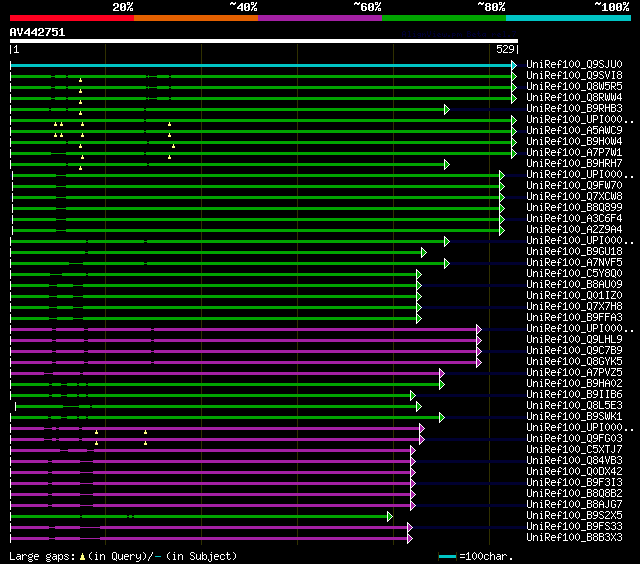Viewport: 640px width, 564px height.
Task: Select the UniRef100_A3C6F4 label
Action: (x=574, y=219)
